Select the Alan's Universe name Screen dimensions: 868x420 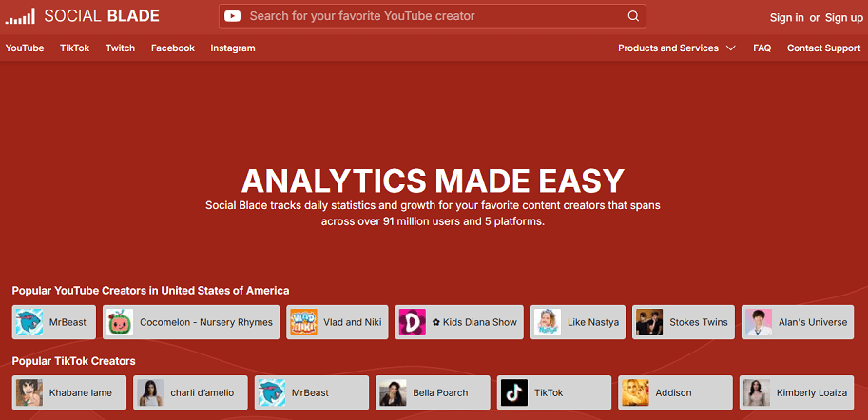pos(813,322)
